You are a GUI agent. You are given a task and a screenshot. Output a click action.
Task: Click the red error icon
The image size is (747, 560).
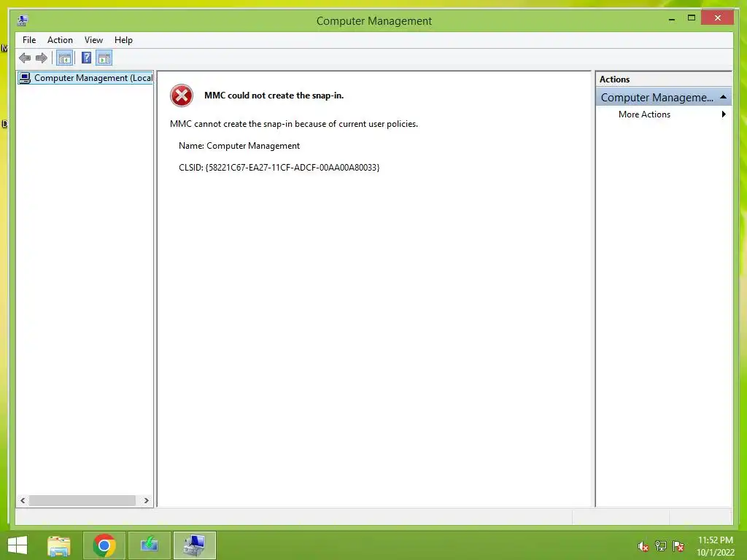(x=182, y=96)
